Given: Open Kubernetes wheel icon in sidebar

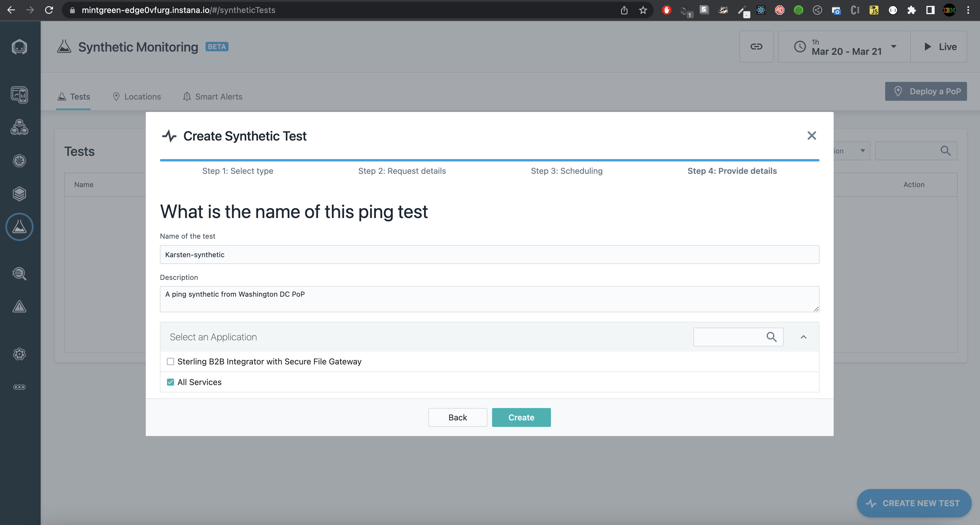Looking at the screenshot, I should tap(19, 161).
